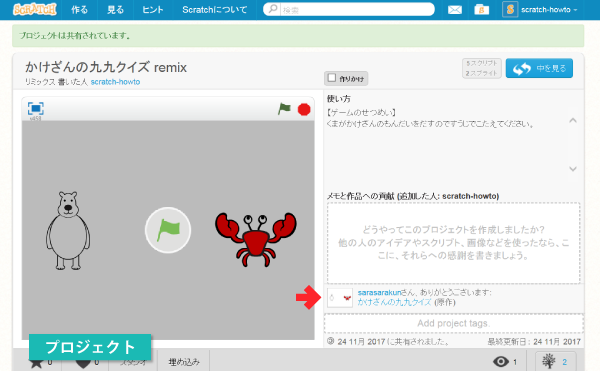Click the search input field
This screenshot has height=371, width=600.
356,10
